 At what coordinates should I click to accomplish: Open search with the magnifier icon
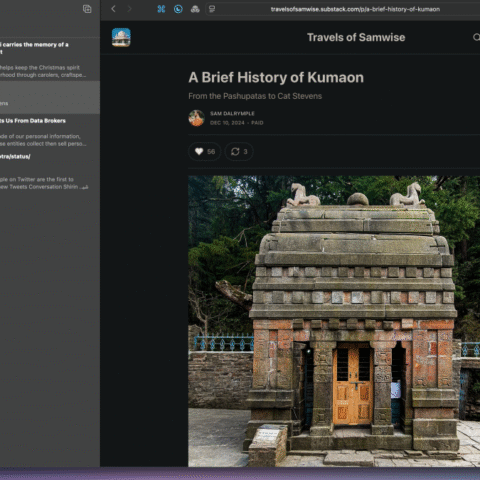coord(476,37)
